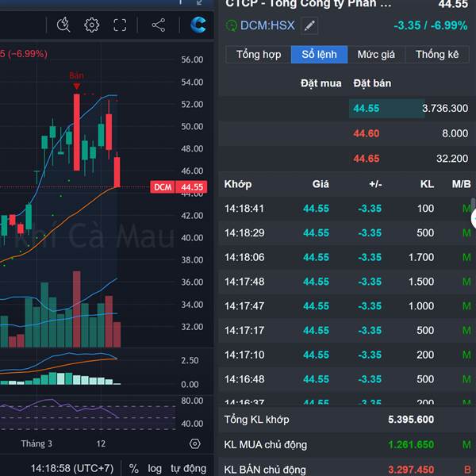This screenshot has height=476, width=476.
Task: Click the blue C logo icon
Action: click(198, 25)
